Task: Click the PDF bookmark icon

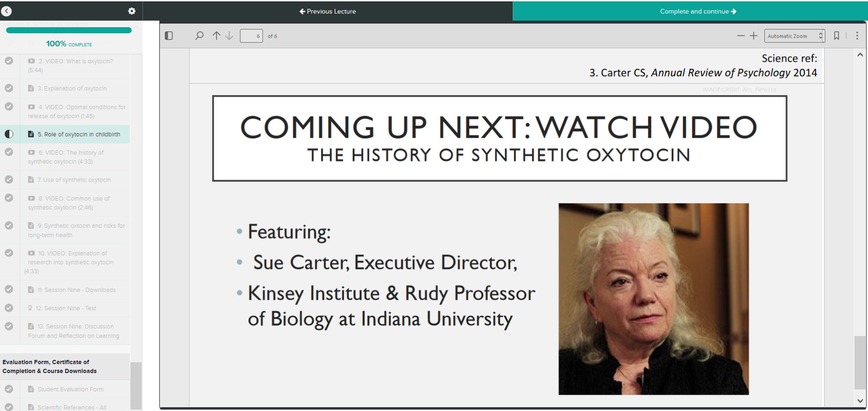Action: (837, 36)
